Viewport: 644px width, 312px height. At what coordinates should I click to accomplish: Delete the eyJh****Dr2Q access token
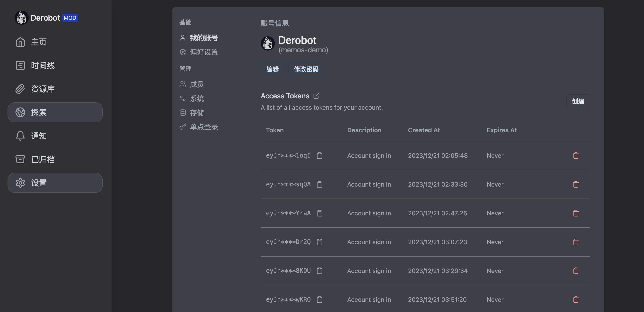(x=575, y=242)
